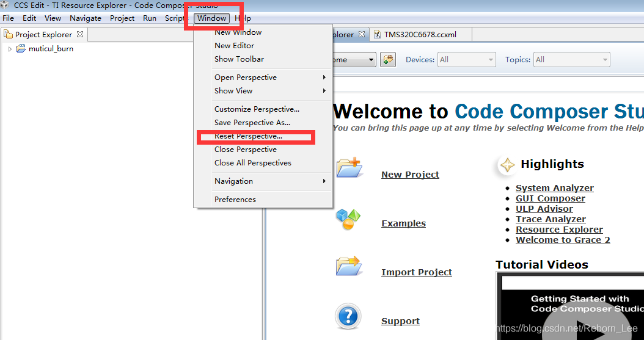Click the New Project link
This screenshot has width=644, height=340.
411,175
